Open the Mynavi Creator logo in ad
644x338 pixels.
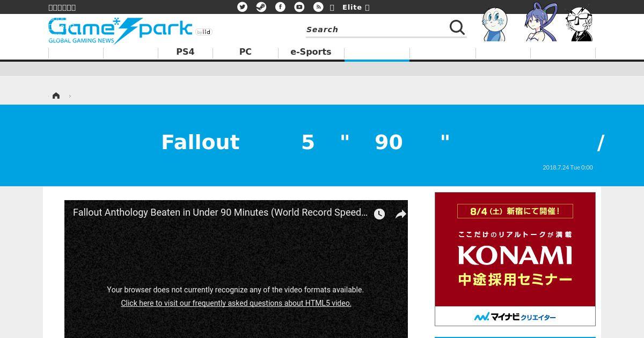coord(515,317)
